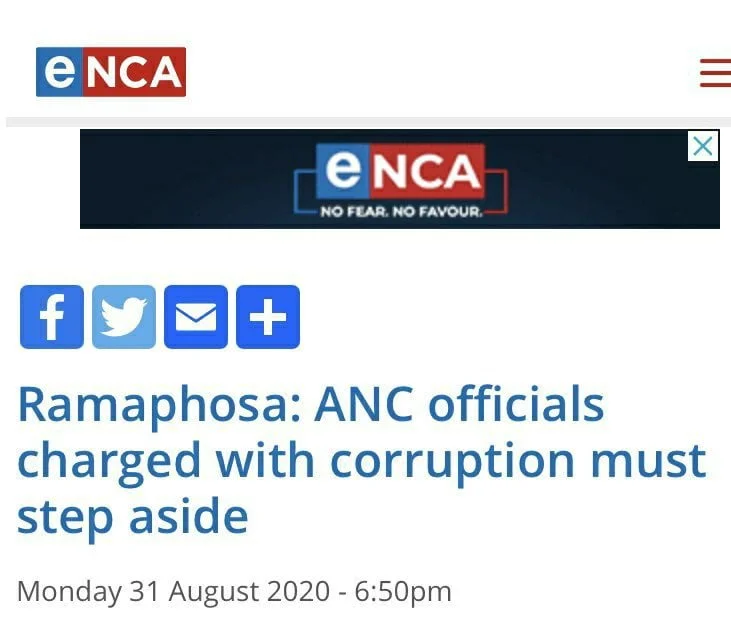
Task: Open the Ramaphosa ANC corruption headline
Action: [362, 460]
